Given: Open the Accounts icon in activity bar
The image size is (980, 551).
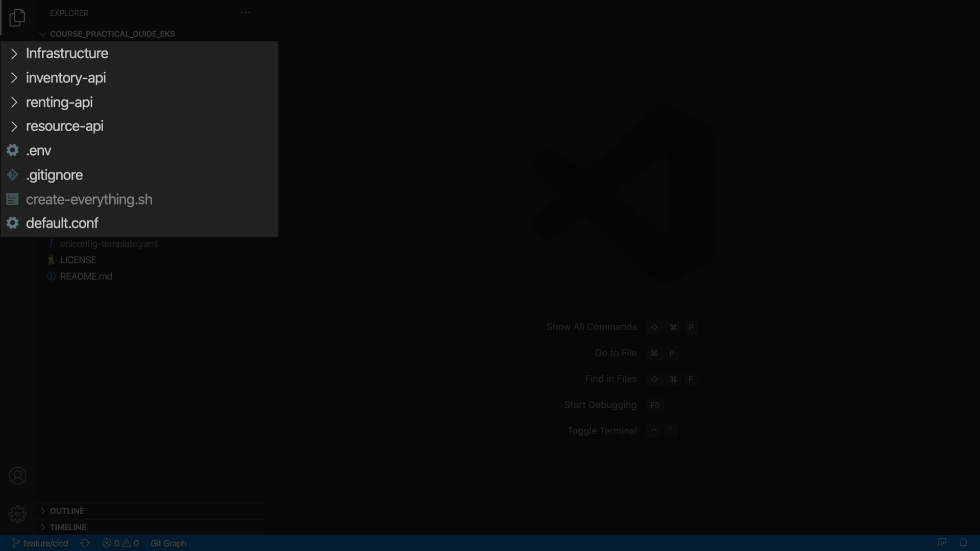Looking at the screenshot, I should [x=17, y=476].
